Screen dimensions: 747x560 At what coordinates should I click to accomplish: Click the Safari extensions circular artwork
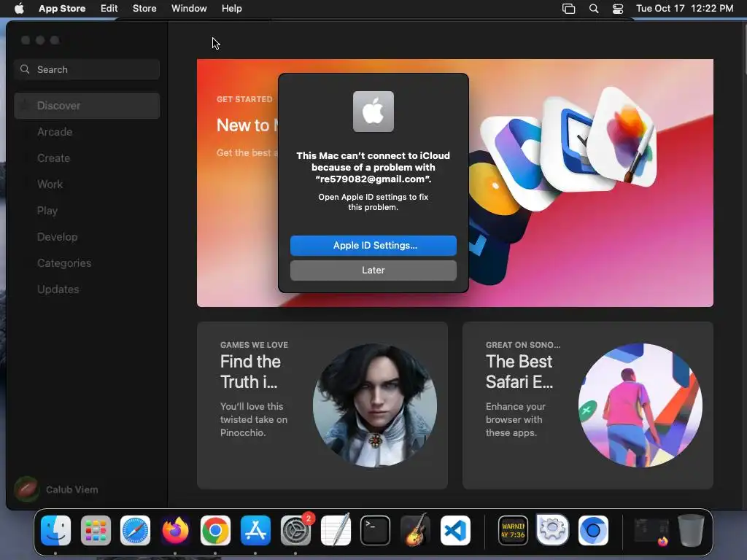[640, 405]
